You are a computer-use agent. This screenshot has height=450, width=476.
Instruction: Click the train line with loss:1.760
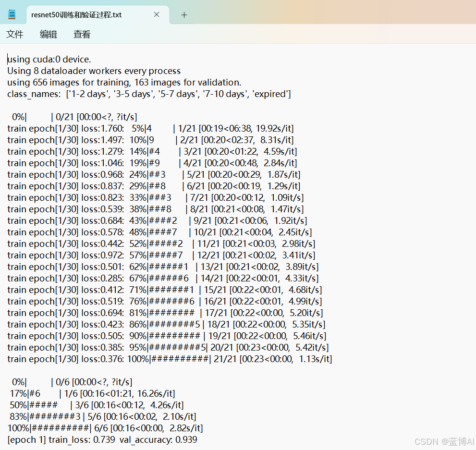pos(150,128)
